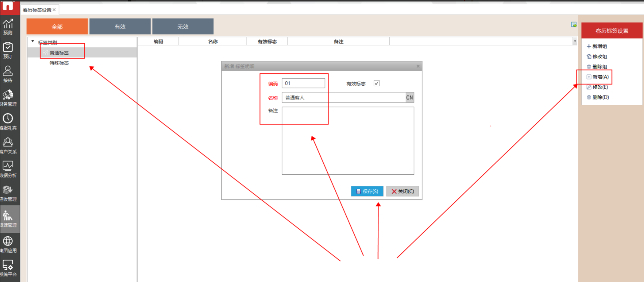
Task: Go to 接待 reception module
Action: [x=8, y=74]
